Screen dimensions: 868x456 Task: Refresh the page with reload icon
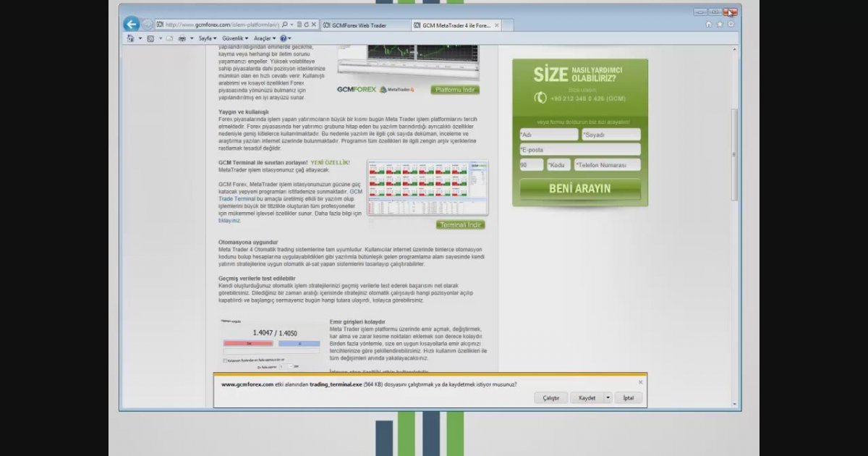pos(307,25)
